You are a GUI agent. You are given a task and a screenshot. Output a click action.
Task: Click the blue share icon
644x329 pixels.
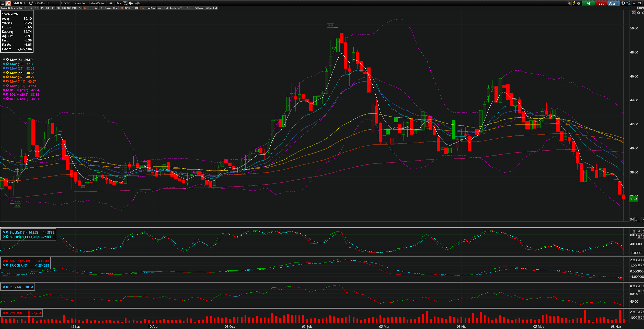[x=628, y=3]
